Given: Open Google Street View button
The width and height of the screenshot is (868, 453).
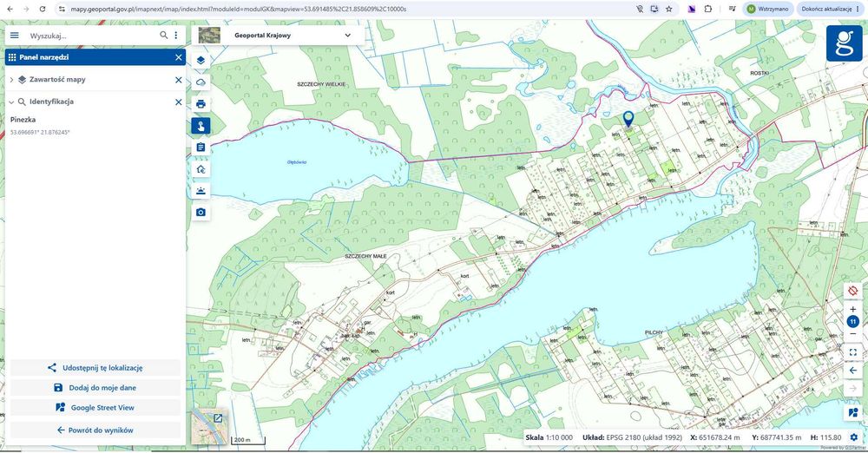Looking at the screenshot, I should pyautogui.click(x=95, y=408).
